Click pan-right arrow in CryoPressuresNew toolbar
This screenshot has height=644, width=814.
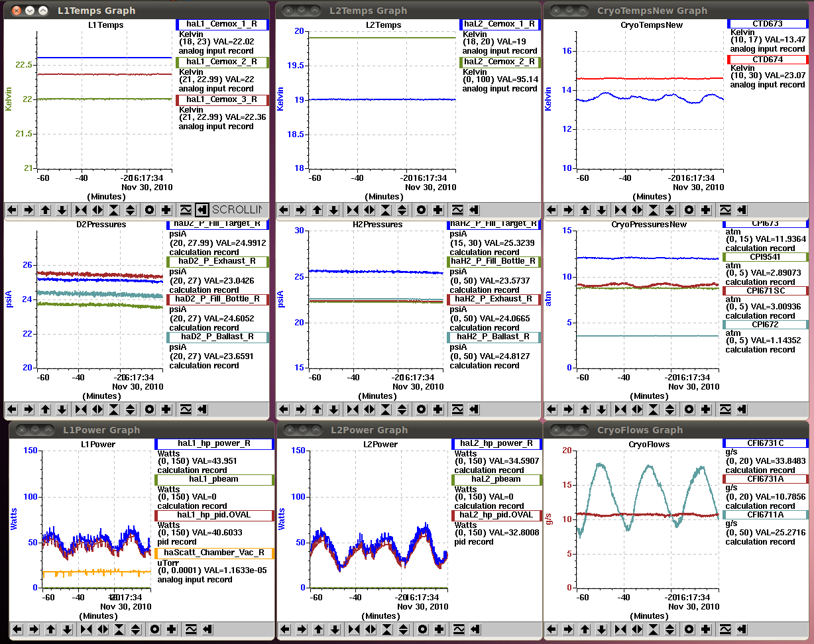[568, 409]
